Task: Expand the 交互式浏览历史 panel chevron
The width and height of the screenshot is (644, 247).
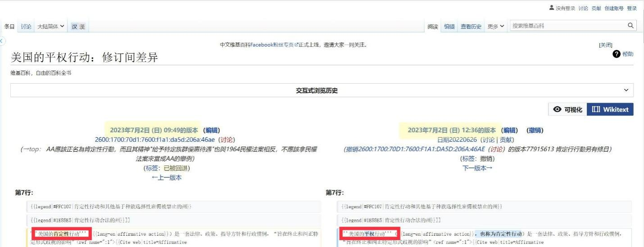Action: pos(626,90)
